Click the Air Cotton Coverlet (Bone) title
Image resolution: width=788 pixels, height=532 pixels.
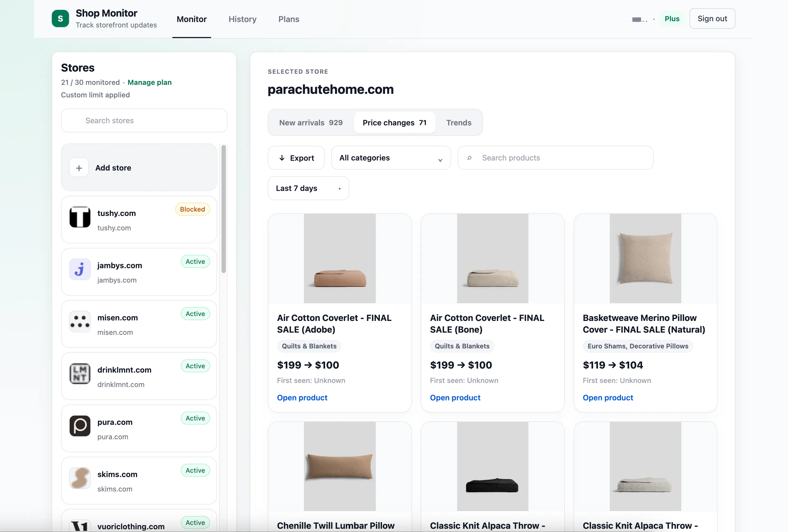[x=487, y=324]
